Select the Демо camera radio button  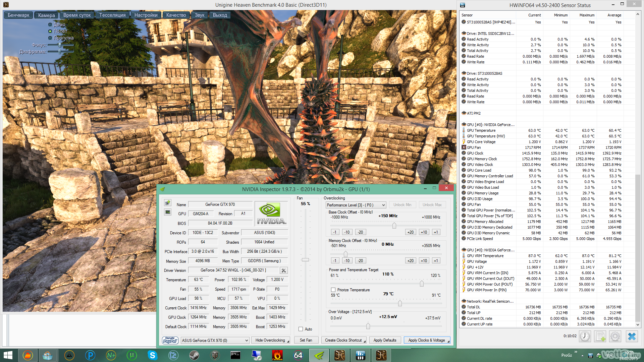click(50, 24)
